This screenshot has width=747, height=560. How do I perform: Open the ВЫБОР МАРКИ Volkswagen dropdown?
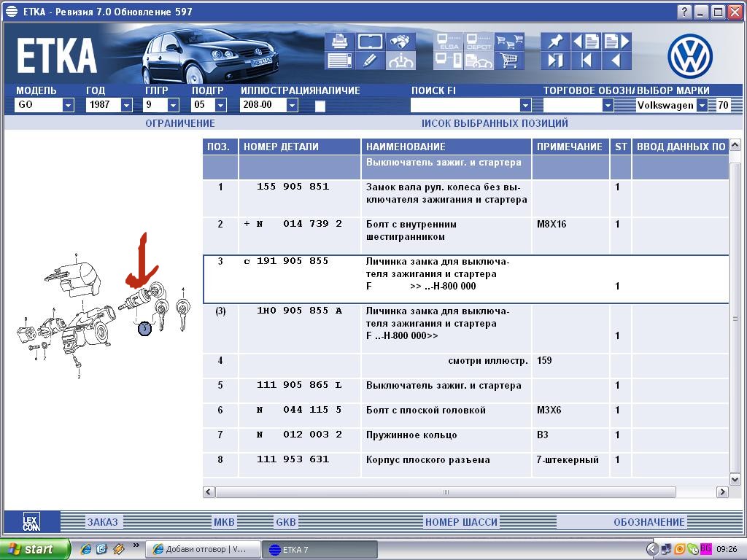tap(702, 105)
